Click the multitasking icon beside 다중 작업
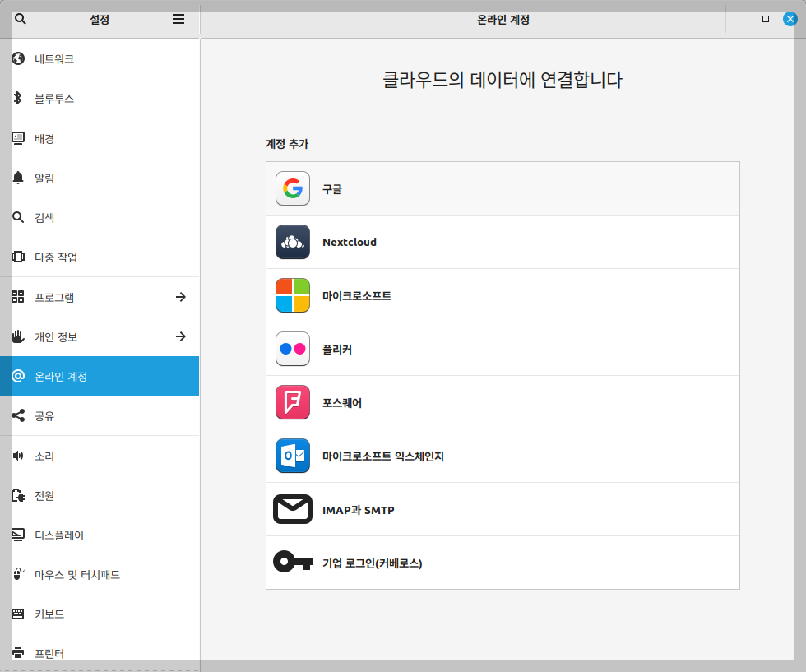 point(18,257)
